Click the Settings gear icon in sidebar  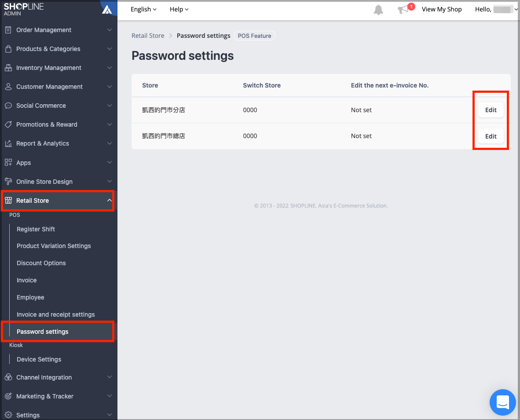click(8, 415)
